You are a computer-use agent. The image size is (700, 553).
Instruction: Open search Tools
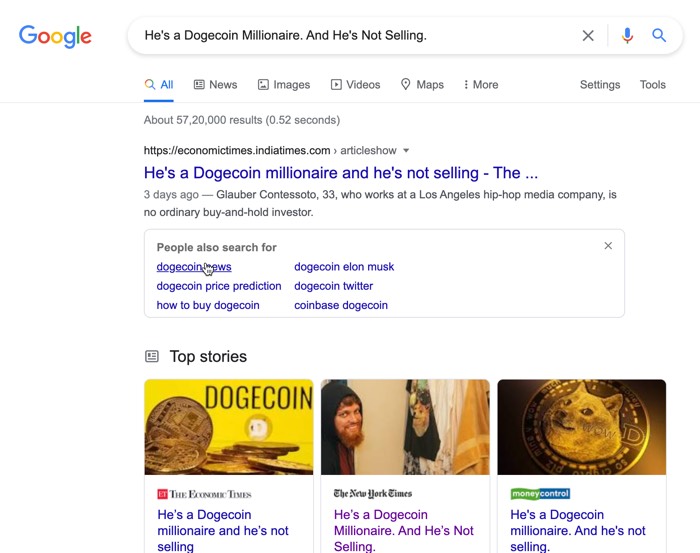[x=652, y=84]
